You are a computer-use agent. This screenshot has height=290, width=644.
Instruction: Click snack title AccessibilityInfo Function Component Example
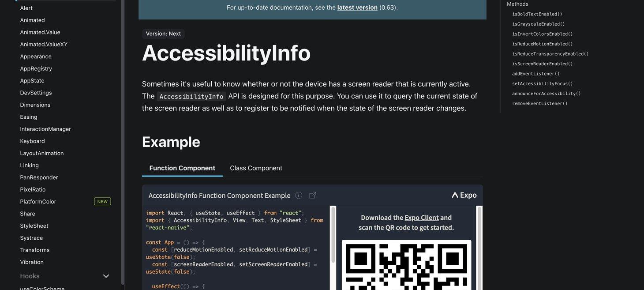coord(219,195)
